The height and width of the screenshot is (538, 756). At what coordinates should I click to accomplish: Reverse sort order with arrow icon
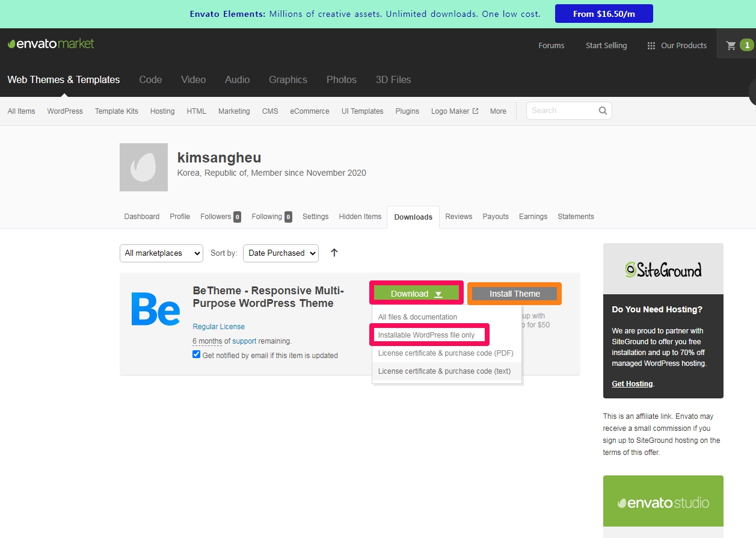[334, 253]
